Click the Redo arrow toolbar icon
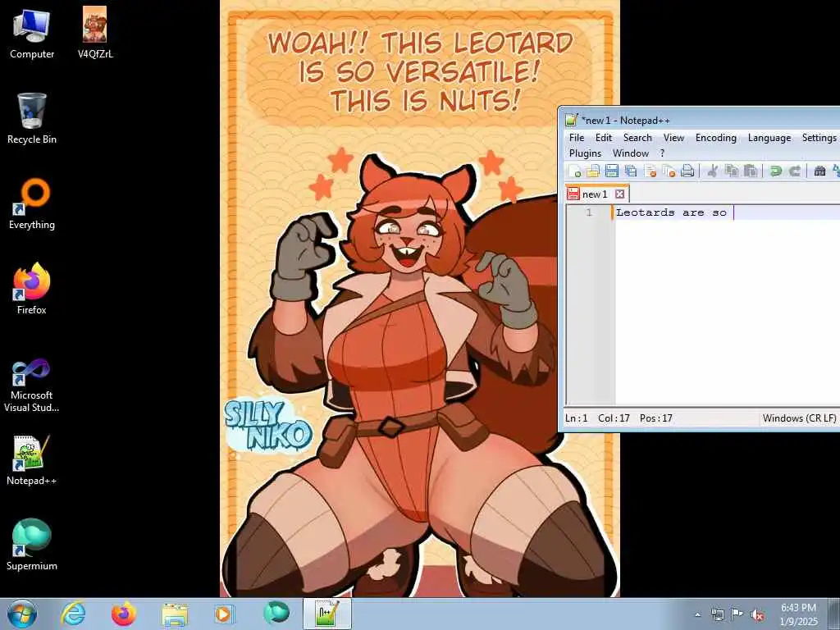 (x=794, y=171)
